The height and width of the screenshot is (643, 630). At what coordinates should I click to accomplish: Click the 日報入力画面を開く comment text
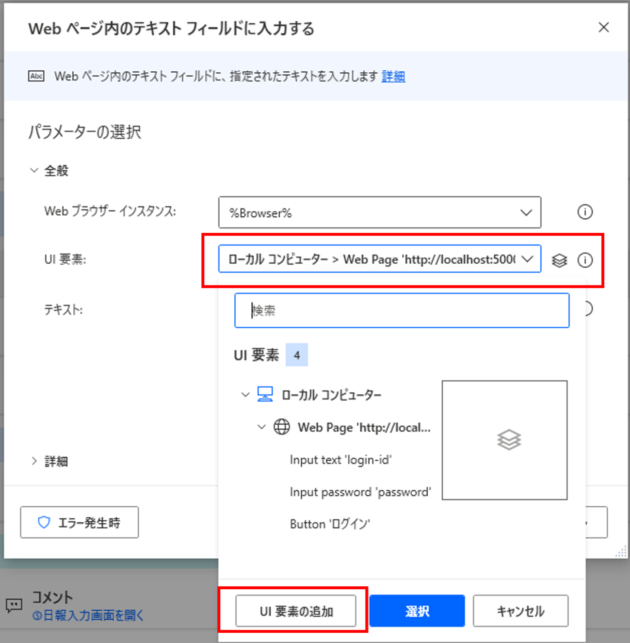tap(88, 616)
